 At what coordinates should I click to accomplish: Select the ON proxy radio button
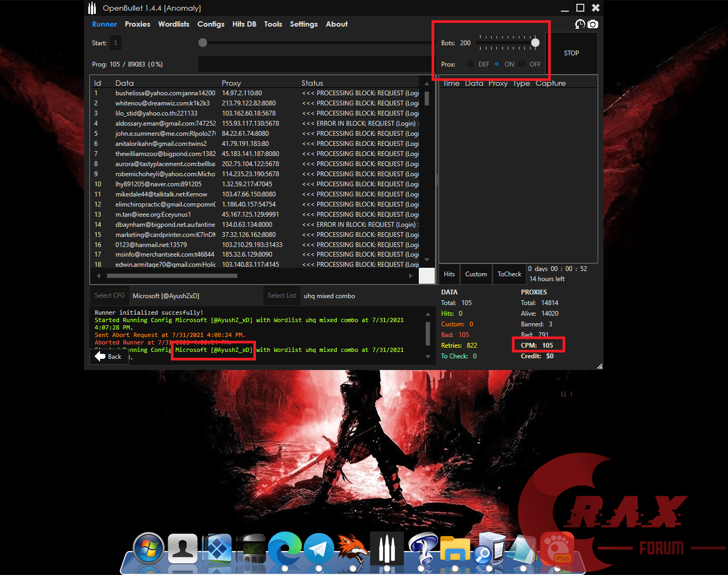click(x=497, y=64)
